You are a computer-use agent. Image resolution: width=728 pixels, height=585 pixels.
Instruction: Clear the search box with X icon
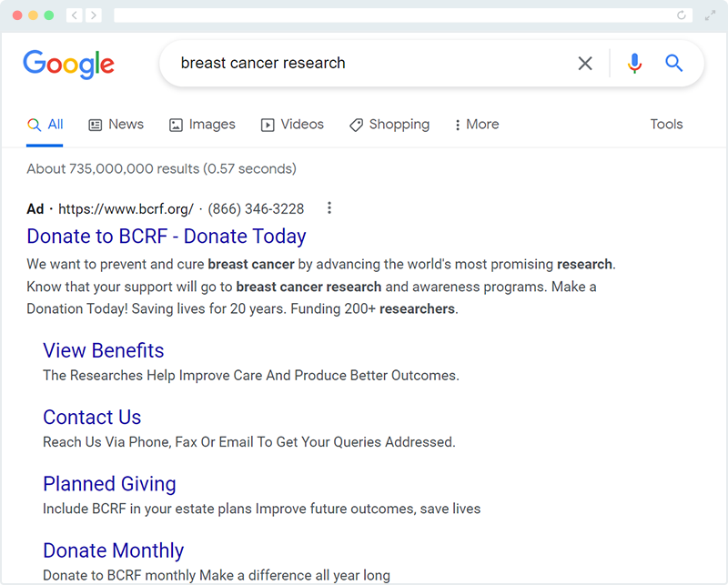point(585,64)
